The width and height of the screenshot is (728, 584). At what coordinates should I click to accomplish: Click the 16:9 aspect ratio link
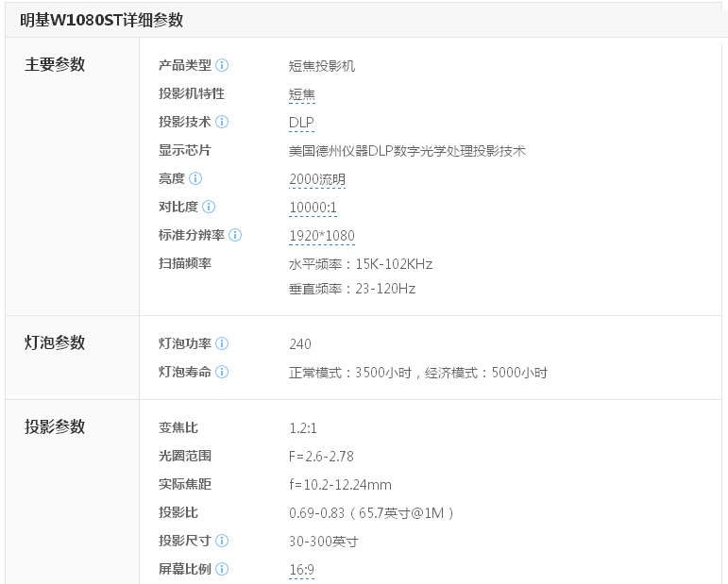pos(302,570)
